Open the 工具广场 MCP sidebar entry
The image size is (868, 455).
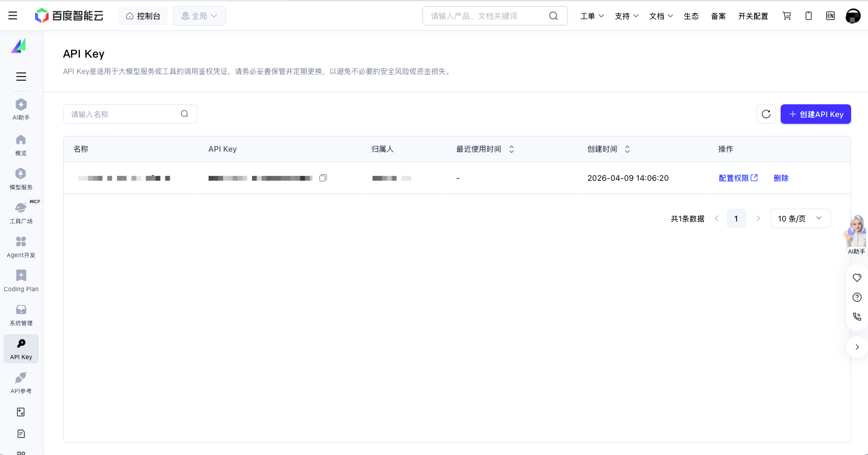(21, 212)
